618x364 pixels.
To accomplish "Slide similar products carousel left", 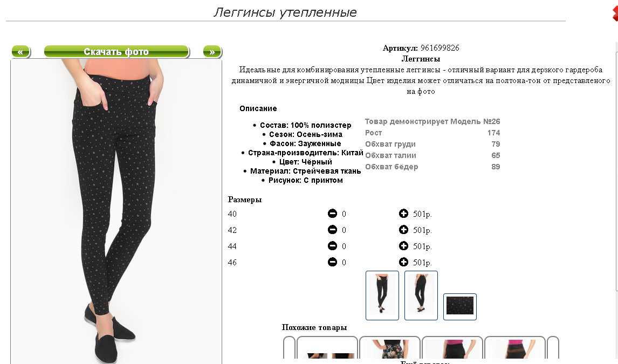I will 289,347.
